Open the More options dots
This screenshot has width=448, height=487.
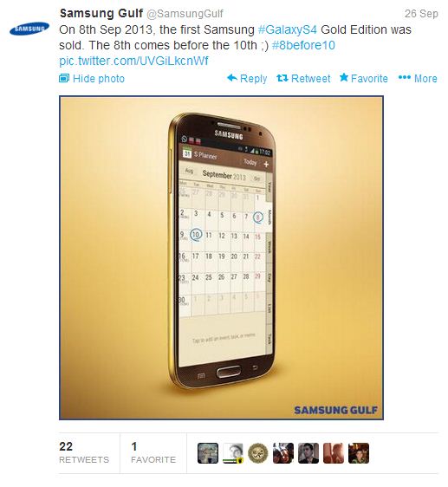[404, 77]
